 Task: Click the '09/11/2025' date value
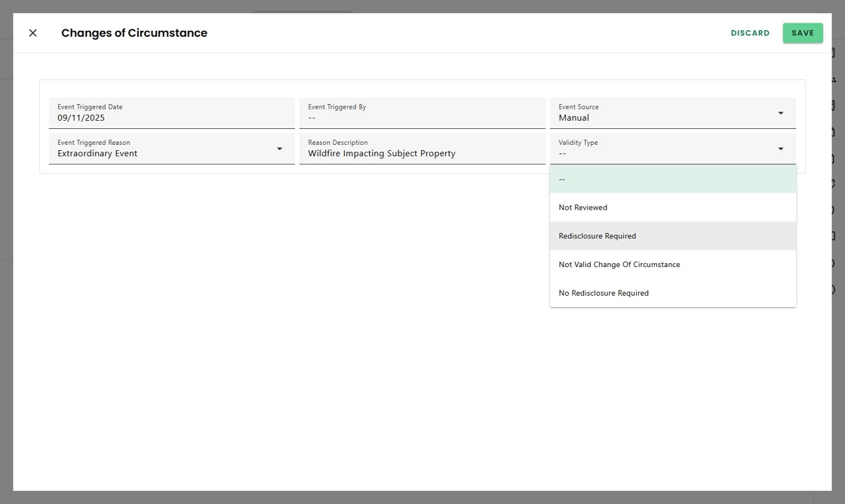coord(81,118)
